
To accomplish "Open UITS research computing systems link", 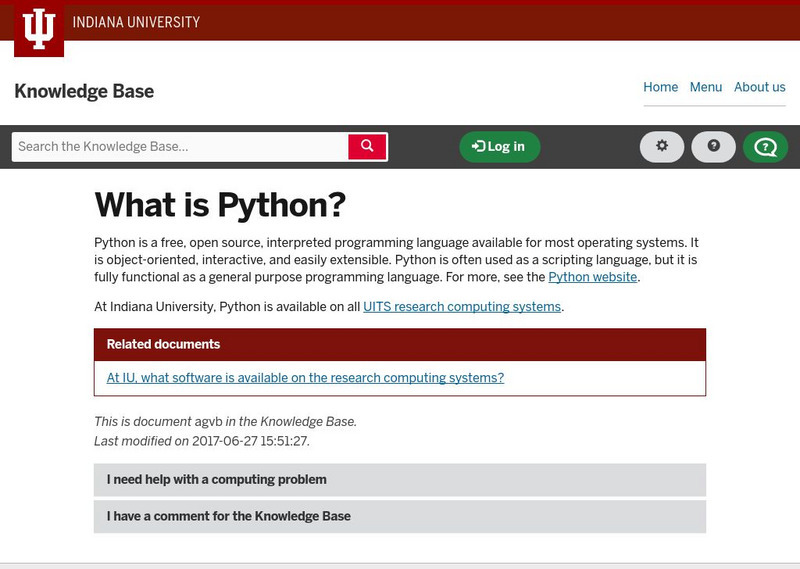I will pyautogui.click(x=462, y=307).
